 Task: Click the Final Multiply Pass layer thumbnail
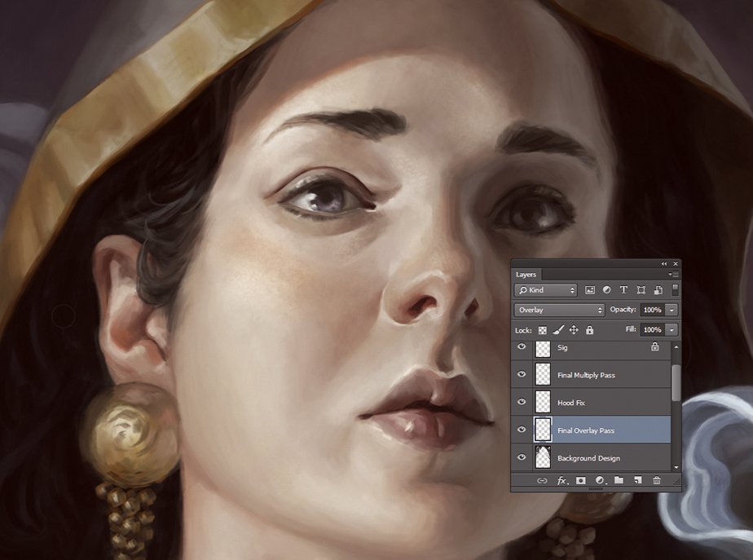click(543, 375)
